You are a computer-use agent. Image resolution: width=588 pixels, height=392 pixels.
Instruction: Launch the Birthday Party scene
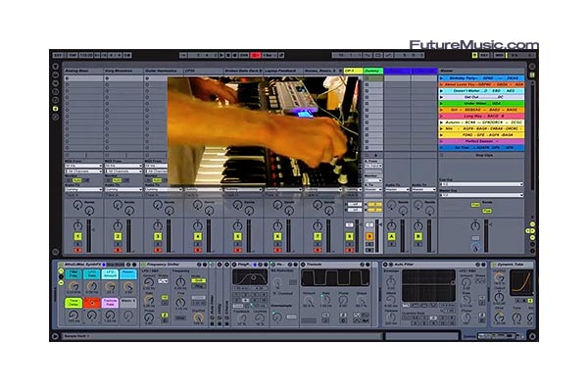(481, 78)
